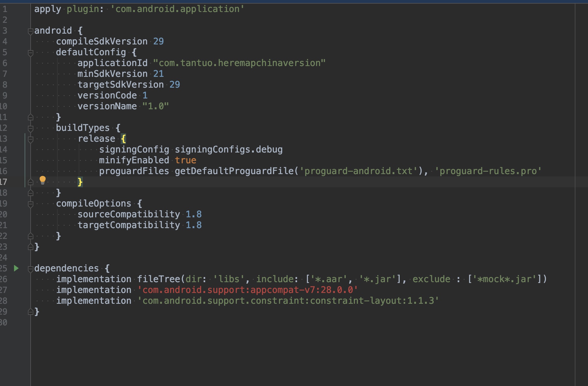Click the green run arrow beside dependencies
The width and height of the screenshot is (588, 386).
coord(16,268)
